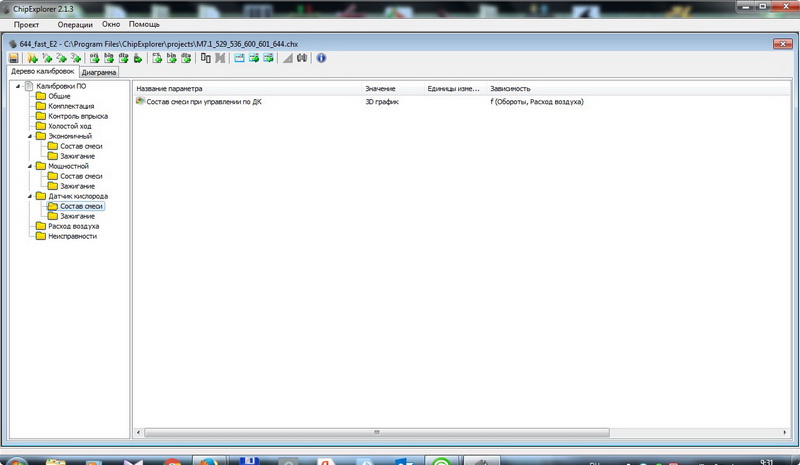Sort by Название параметра column header
The height and width of the screenshot is (465, 800).
(170, 89)
